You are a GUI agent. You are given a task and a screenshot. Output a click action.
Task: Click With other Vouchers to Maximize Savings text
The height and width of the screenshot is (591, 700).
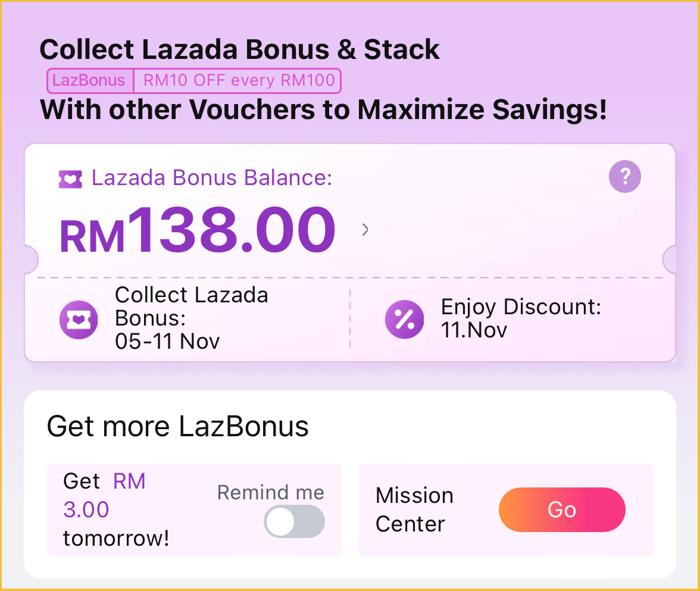tap(323, 110)
